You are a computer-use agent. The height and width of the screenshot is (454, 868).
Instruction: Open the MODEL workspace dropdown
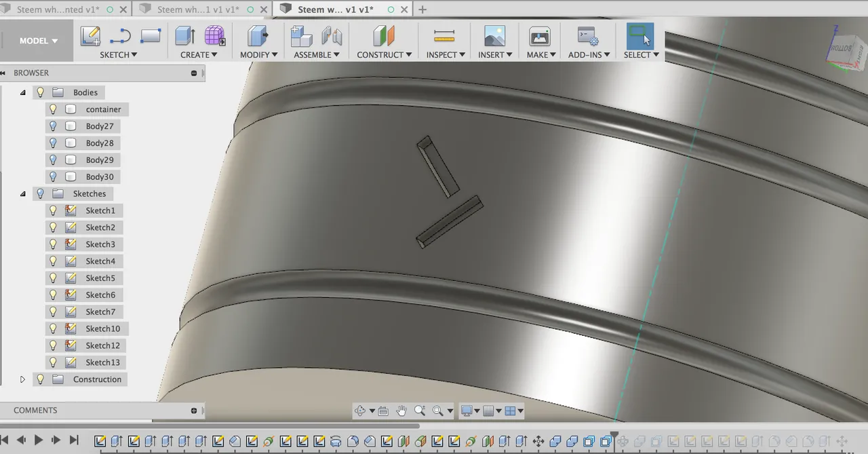[x=38, y=41]
